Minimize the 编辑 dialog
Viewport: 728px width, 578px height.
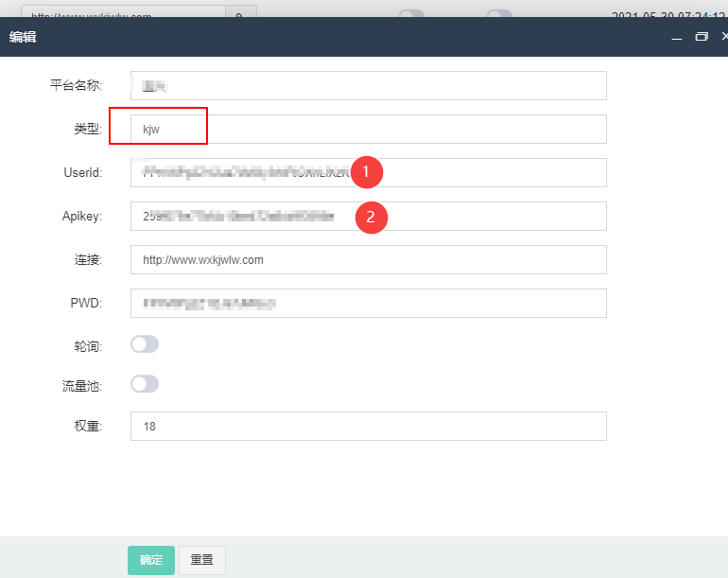pos(676,37)
